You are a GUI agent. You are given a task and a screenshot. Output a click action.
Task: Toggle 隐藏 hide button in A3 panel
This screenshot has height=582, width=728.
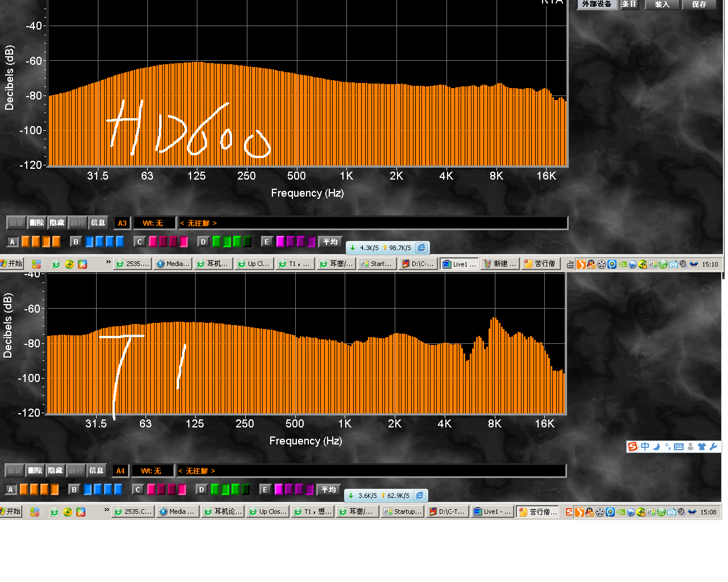tap(57, 223)
